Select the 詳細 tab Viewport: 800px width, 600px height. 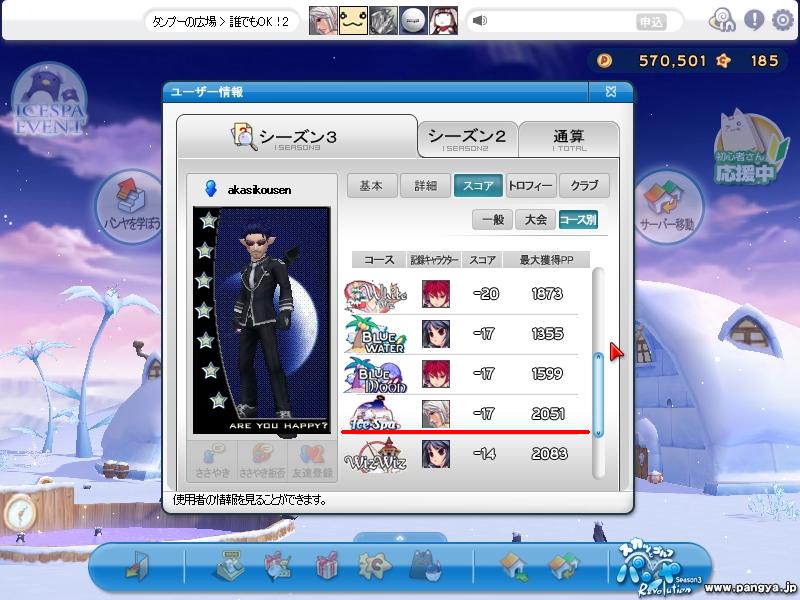[425, 186]
